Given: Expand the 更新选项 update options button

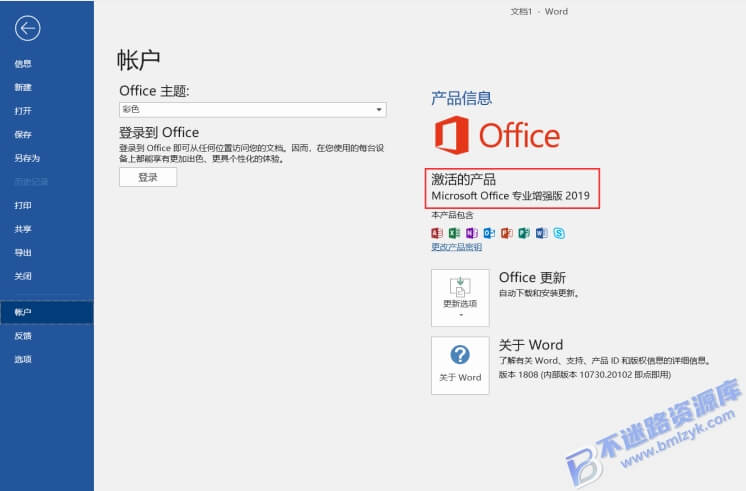Looking at the screenshot, I should 460,298.
